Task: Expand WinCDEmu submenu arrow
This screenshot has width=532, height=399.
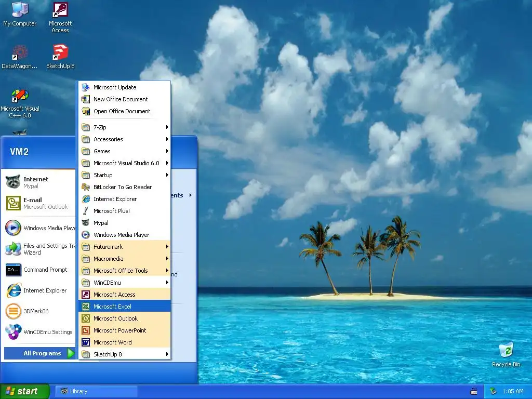Action: tap(167, 282)
